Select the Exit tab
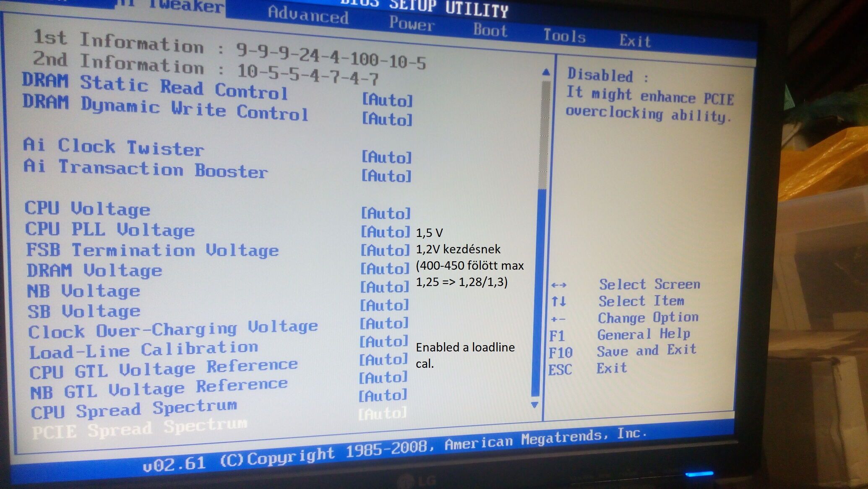This screenshot has height=489, width=868. pyautogui.click(x=635, y=41)
